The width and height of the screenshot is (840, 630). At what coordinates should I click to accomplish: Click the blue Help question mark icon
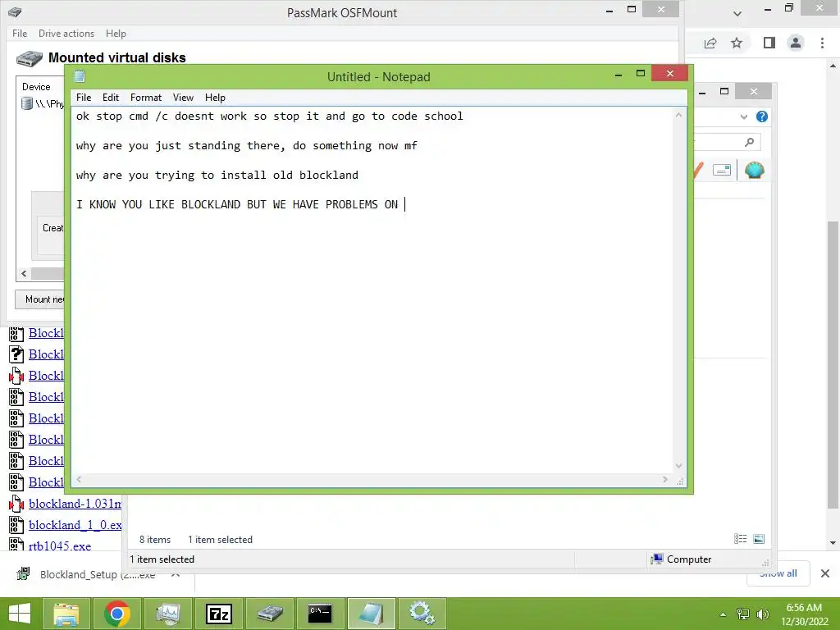(x=762, y=116)
